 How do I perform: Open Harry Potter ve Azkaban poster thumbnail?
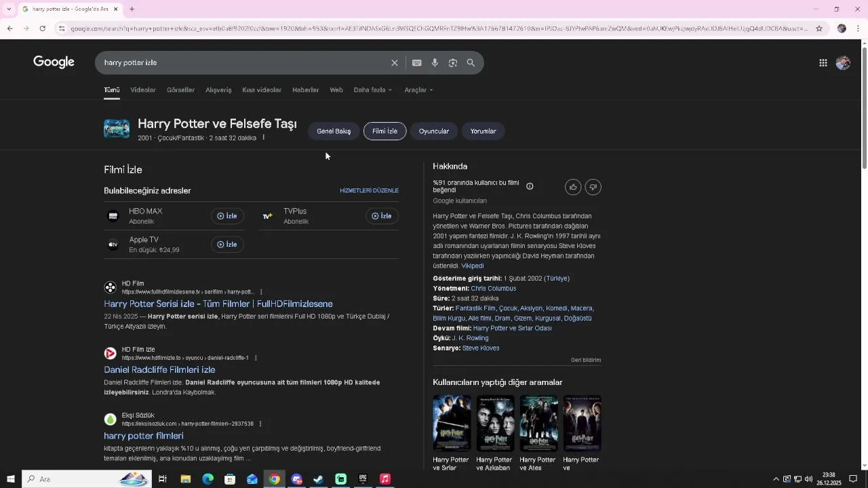tap(496, 423)
